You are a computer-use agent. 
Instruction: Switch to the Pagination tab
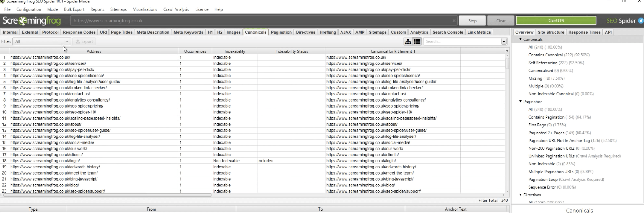click(x=281, y=32)
